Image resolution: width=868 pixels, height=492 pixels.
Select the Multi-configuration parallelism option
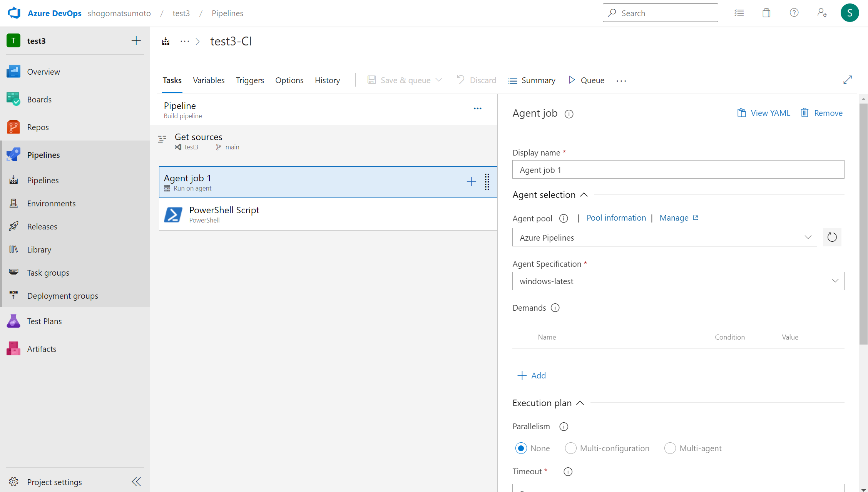point(570,448)
